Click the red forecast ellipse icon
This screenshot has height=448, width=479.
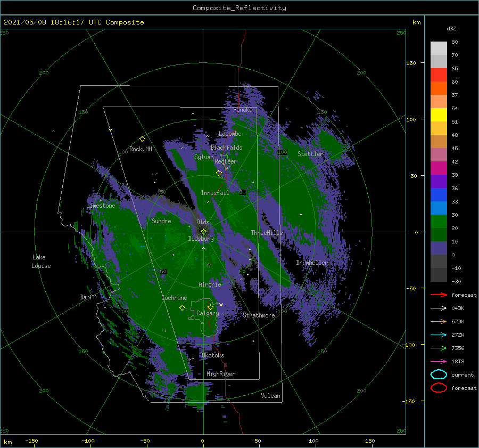click(x=439, y=388)
